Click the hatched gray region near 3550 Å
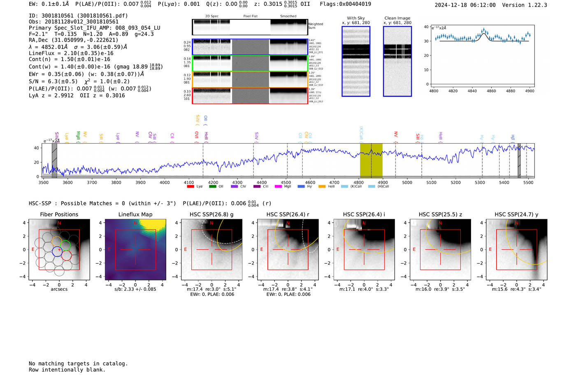Viewport: 576px width, 392px height. (54, 161)
